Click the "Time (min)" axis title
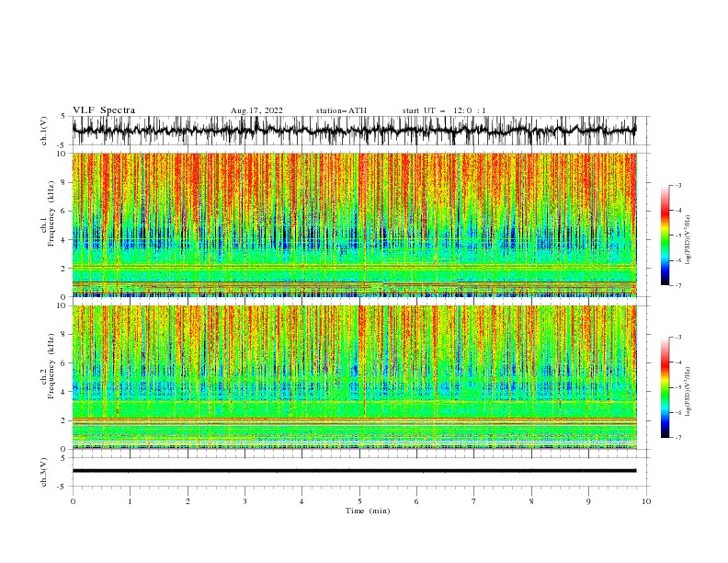The width and height of the screenshot is (728, 563). click(x=368, y=511)
